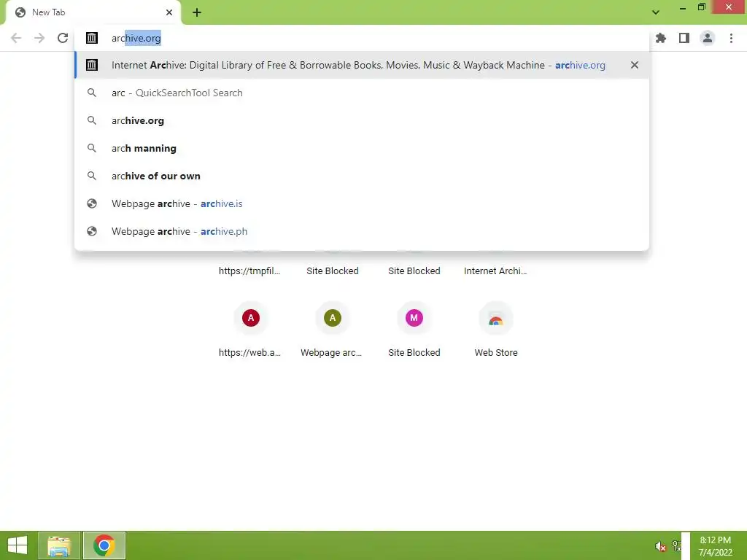Choose the 'archive.org' search suggestion
Image resolution: width=747 pixels, height=560 pixels.
362,120
